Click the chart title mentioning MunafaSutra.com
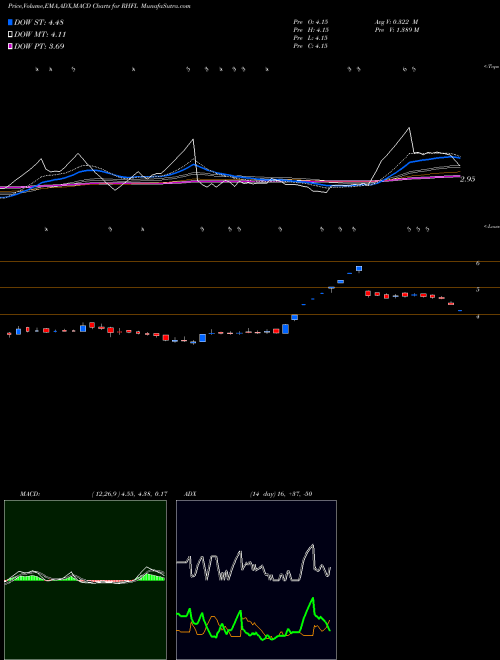This screenshot has width=500, height=660. tap(99, 7)
